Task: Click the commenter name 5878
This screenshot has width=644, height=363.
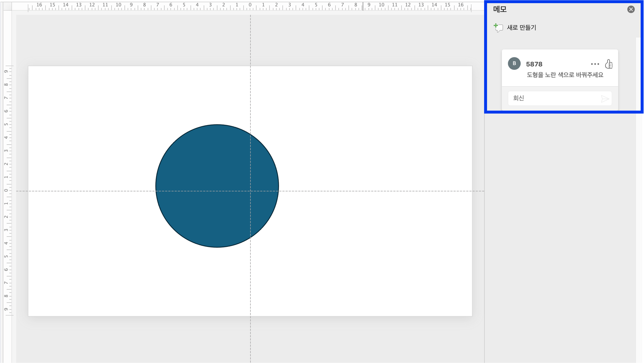Action: pos(534,64)
